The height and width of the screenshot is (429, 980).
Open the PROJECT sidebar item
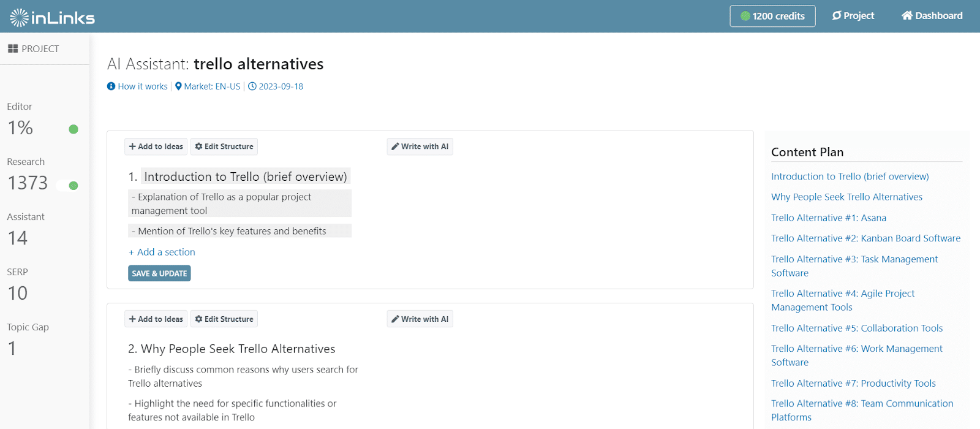[x=34, y=48]
